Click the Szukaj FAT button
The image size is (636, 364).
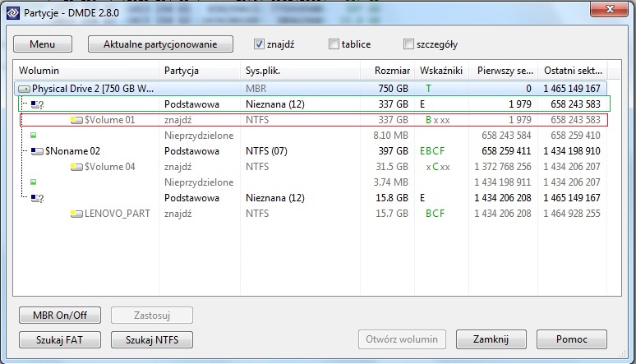tap(60, 339)
